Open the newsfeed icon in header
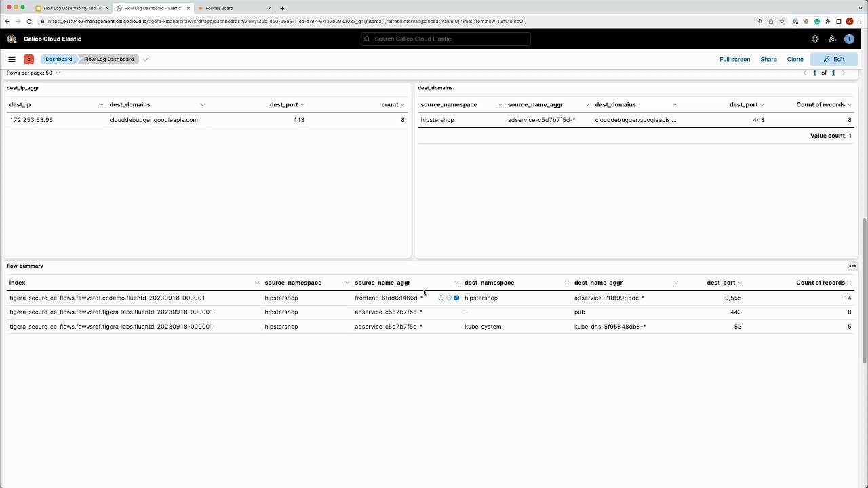This screenshot has height=488, width=868. tap(832, 39)
